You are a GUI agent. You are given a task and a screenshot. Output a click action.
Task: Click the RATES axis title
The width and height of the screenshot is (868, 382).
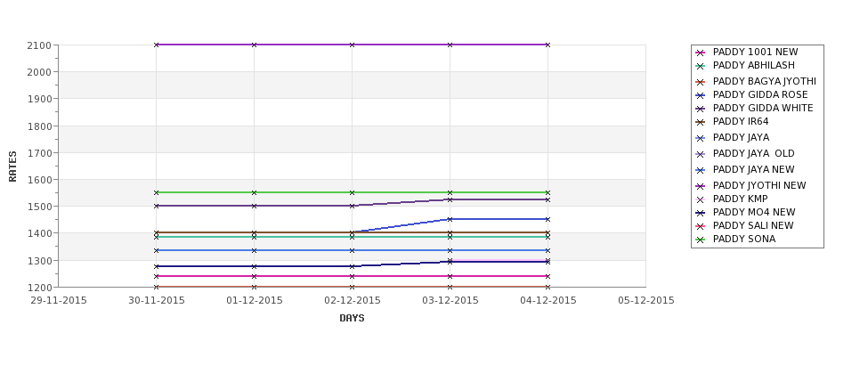pyautogui.click(x=12, y=167)
